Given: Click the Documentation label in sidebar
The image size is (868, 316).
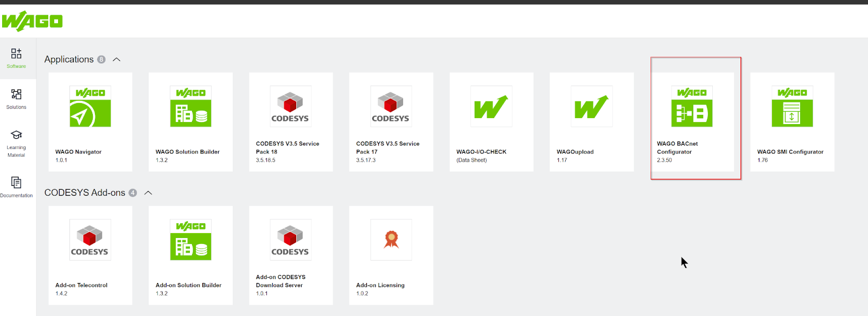Looking at the screenshot, I should pos(16,196).
